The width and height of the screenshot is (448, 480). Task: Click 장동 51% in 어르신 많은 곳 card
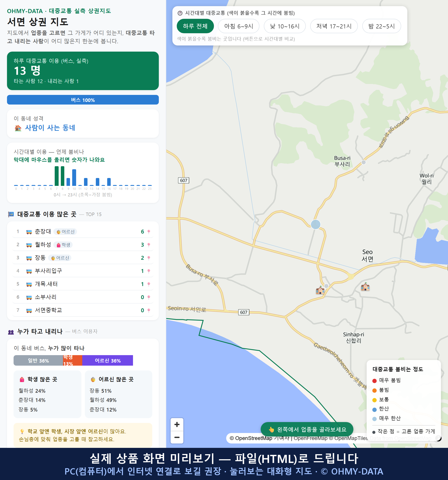click(x=100, y=391)
